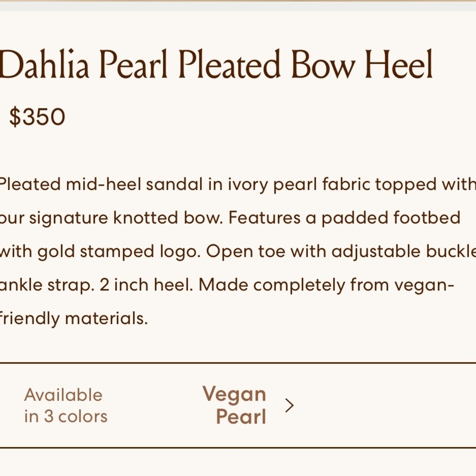Click the word 'Vegan' in color row
476x476 pixels.
tap(234, 394)
